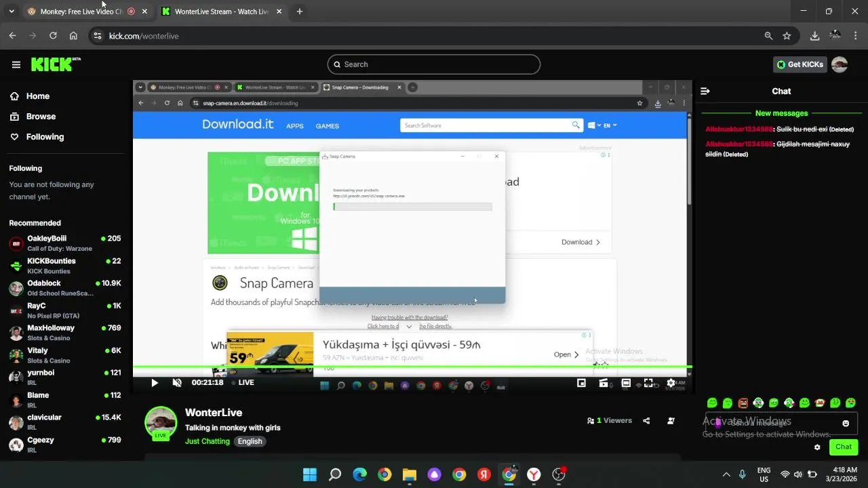Open the Kick hamburger sidebar menu
Viewport: 868px width, 488px height.
coord(16,64)
